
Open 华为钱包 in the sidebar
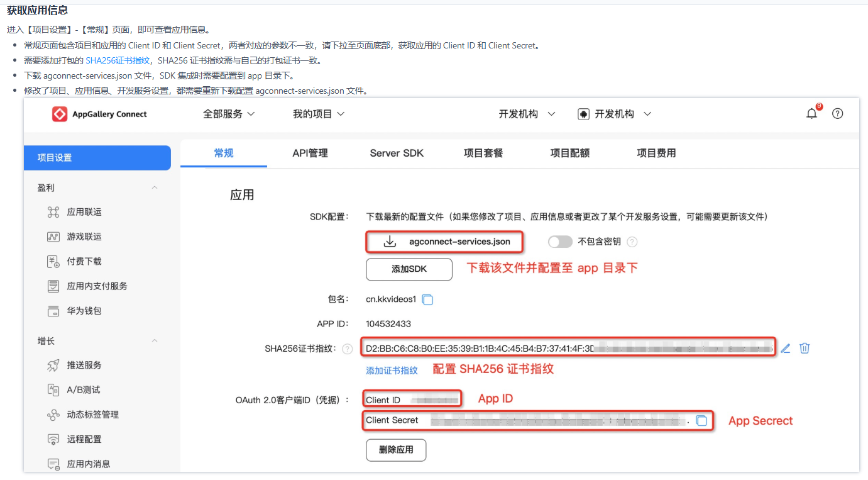pyautogui.click(x=84, y=311)
